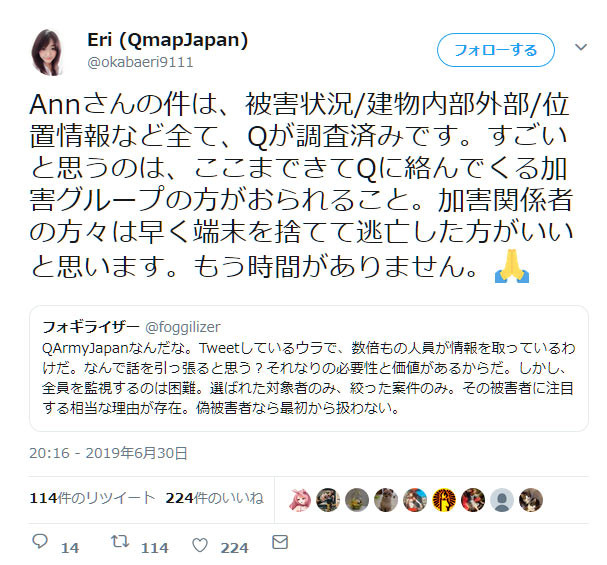Follow the account with フォローする button
The height and width of the screenshot is (565, 607).
(x=496, y=50)
